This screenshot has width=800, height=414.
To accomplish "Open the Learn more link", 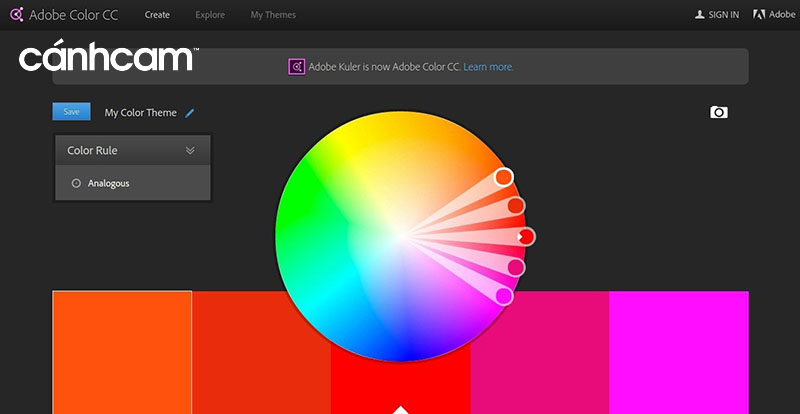I will 488,67.
